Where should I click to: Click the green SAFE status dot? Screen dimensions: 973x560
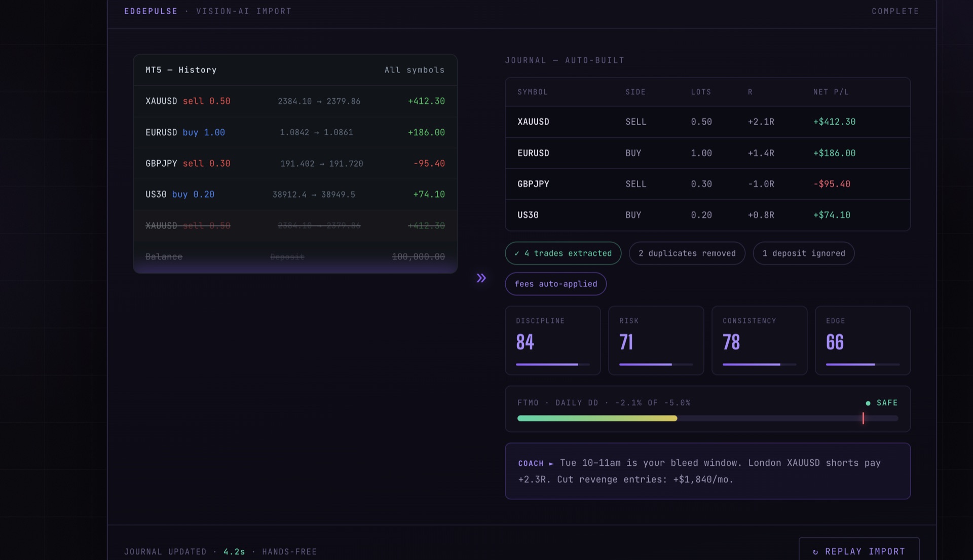[868, 403]
